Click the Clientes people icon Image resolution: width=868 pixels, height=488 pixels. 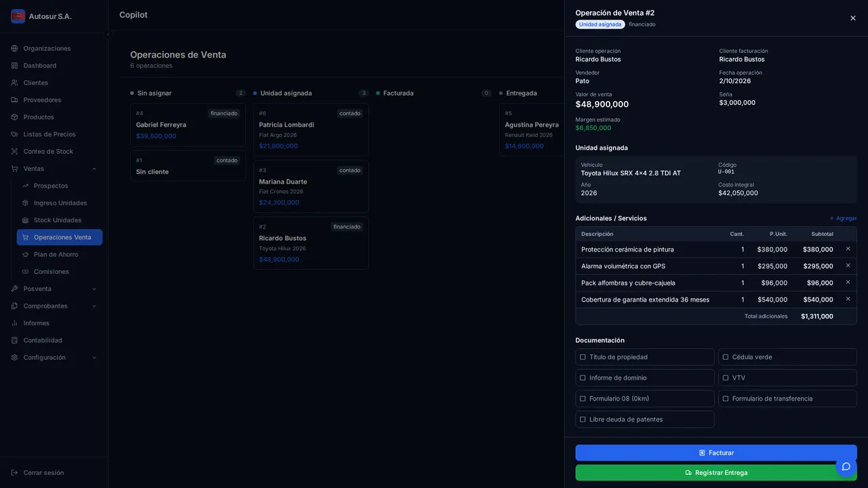pos(14,83)
